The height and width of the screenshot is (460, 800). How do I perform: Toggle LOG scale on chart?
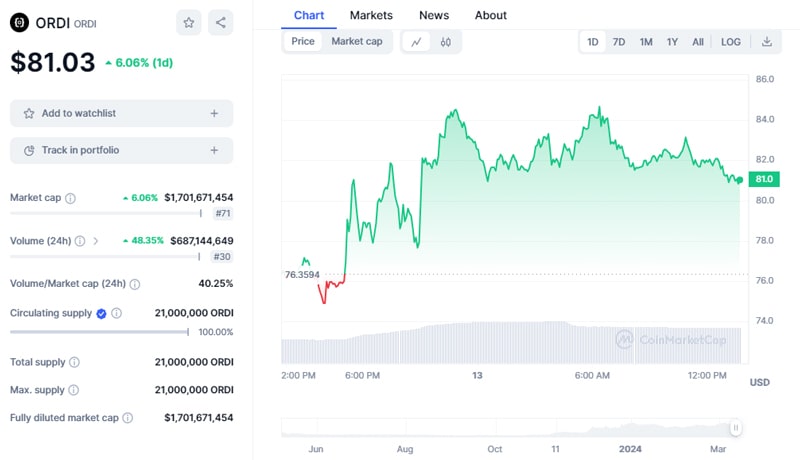coord(731,42)
